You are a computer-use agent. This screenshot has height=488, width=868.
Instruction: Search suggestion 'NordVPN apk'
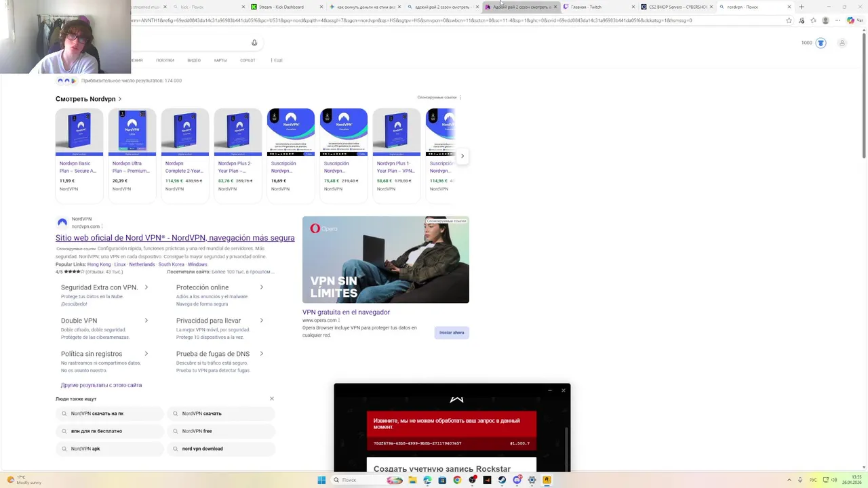pos(110,449)
